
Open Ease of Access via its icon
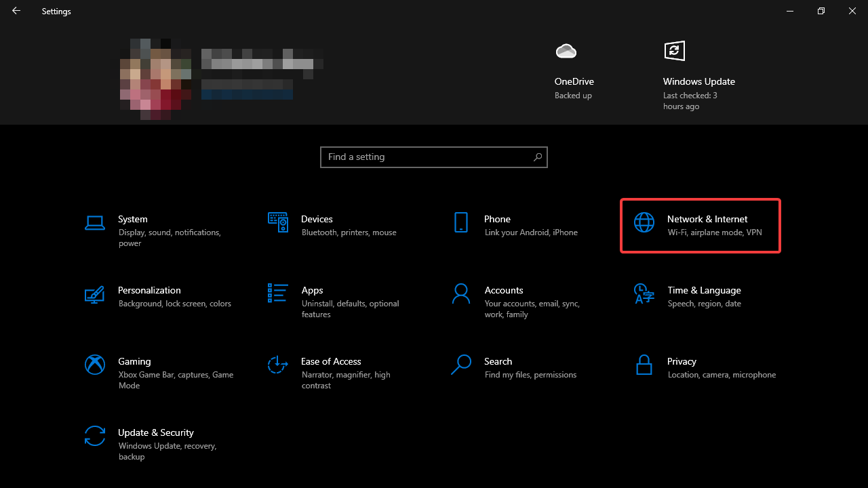coord(278,365)
